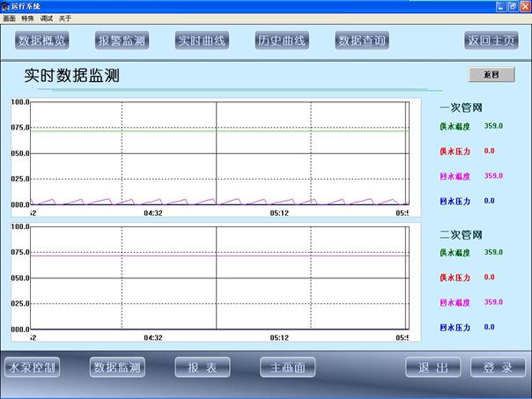Image resolution: width=532 pixels, height=399 pixels.
Task: Switch to 实时曲线 real-time curves
Action: [x=201, y=41]
